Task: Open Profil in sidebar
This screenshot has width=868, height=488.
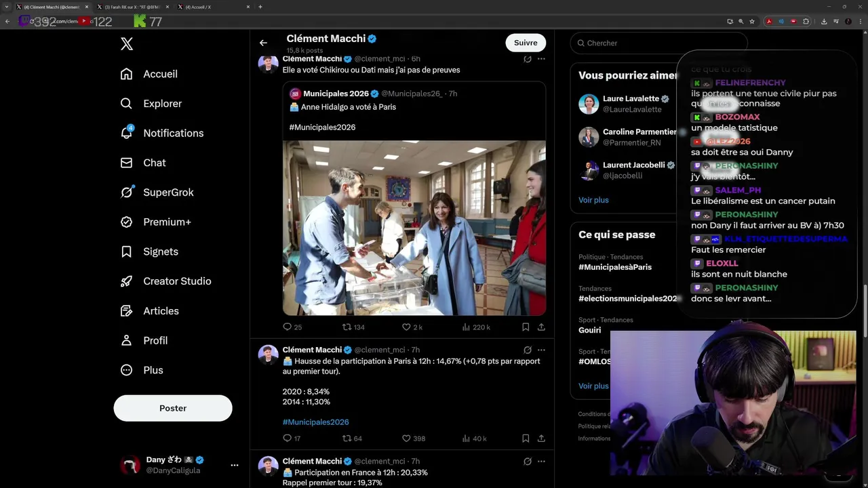Action: click(x=144, y=340)
